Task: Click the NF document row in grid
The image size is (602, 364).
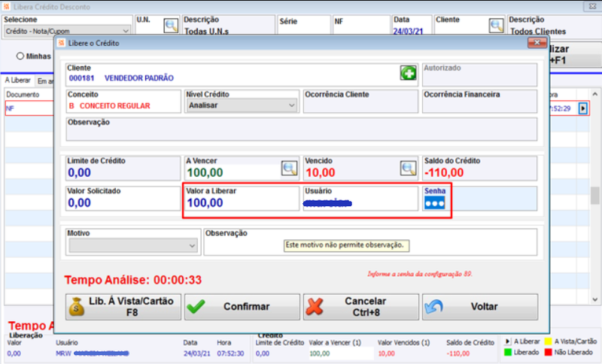Action: tap(29, 108)
